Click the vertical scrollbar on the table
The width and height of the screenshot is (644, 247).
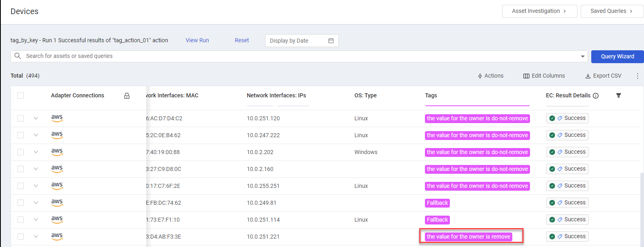point(642,209)
